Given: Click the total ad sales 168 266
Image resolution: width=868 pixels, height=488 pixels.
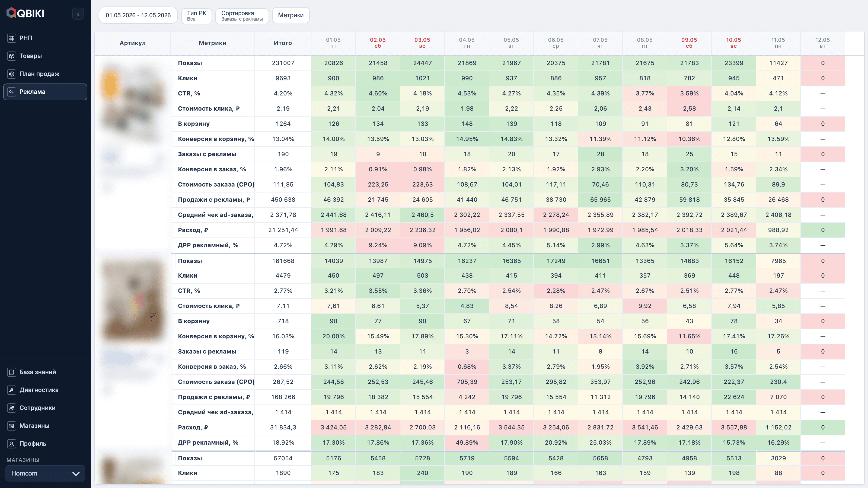Looking at the screenshot, I should [283, 397].
